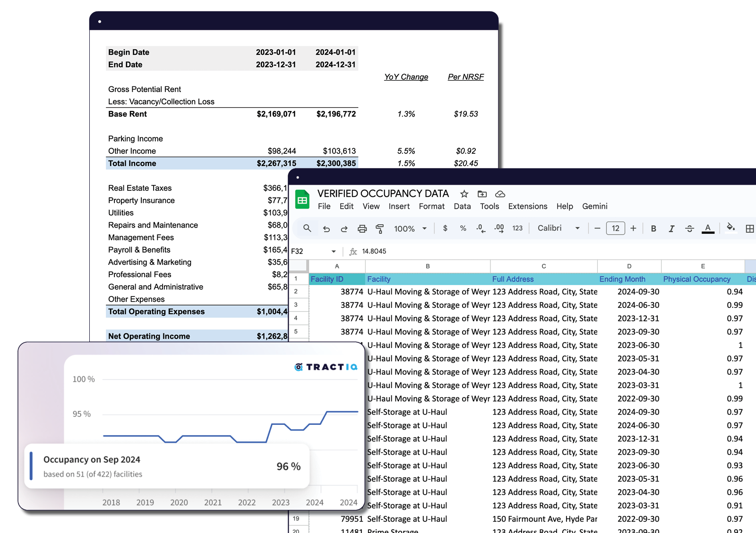Print the spreadsheet using printer icon

point(362,228)
